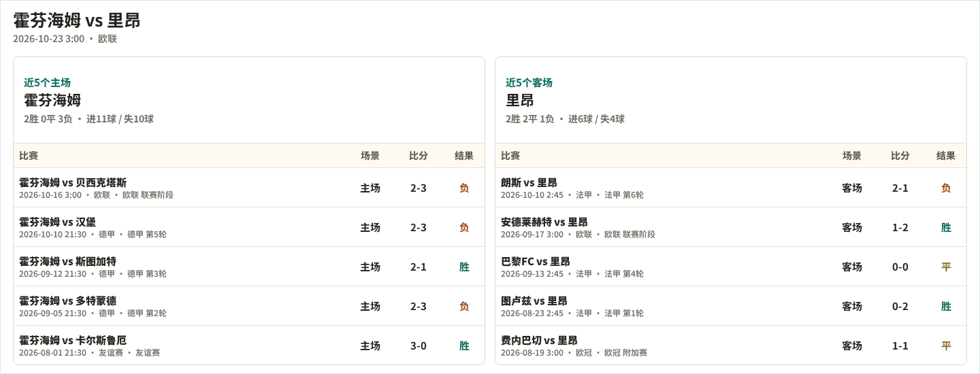Click the page title 霍芬海姆 vs 里昂

point(77,20)
